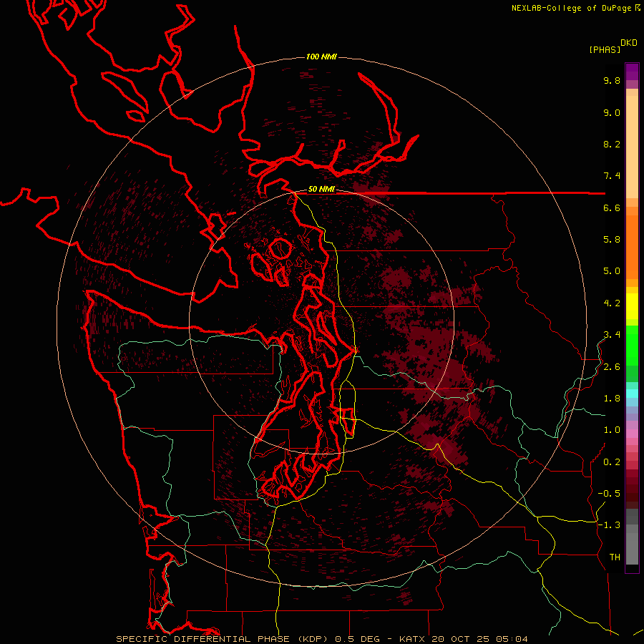Click the 1.8 value on the scale
This screenshot has height=644, width=644.
[612, 399]
